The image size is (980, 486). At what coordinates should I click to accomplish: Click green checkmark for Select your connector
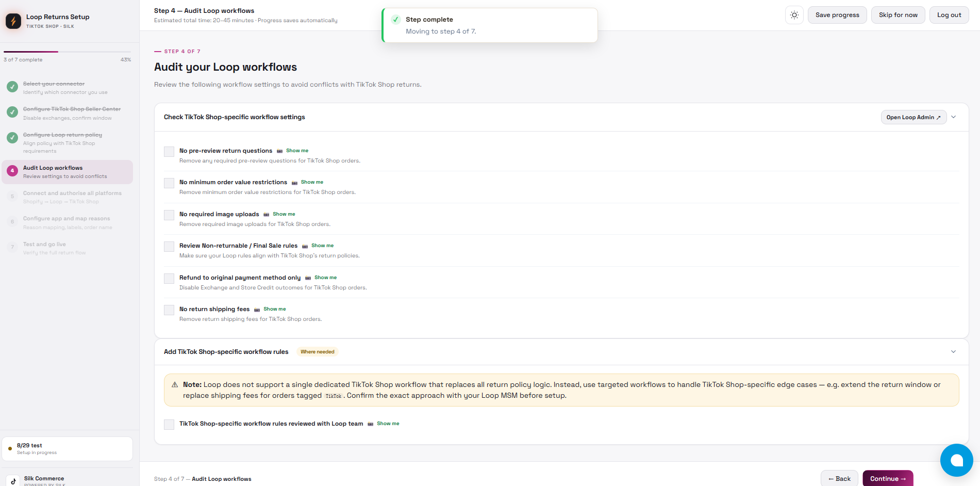tap(12, 87)
